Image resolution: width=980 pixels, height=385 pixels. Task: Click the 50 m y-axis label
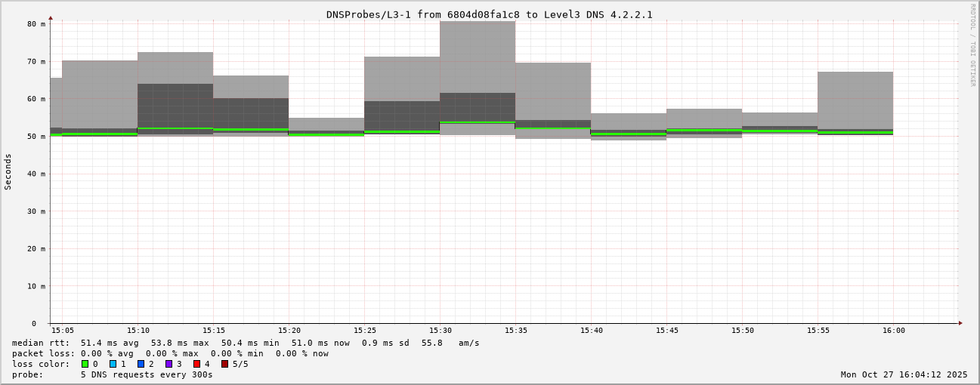(x=36, y=137)
